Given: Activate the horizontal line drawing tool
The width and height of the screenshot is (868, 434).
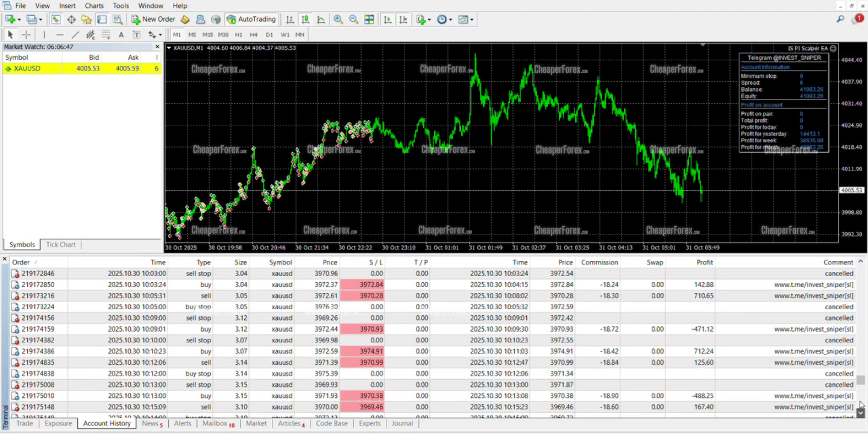Looking at the screenshot, I should (60, 34).
